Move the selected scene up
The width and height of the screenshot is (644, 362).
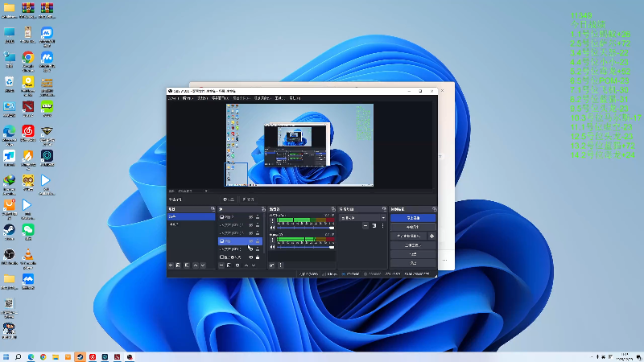(195, 265)
